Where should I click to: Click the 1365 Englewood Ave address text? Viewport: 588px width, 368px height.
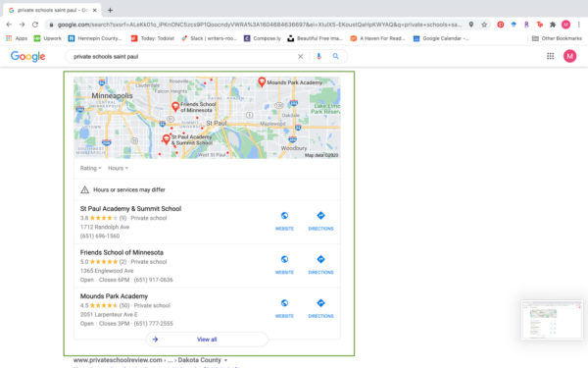(x=107, y=271)
